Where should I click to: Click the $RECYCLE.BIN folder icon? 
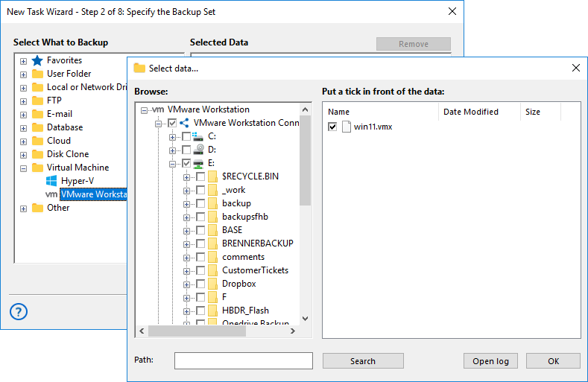(x=212, y=176)
